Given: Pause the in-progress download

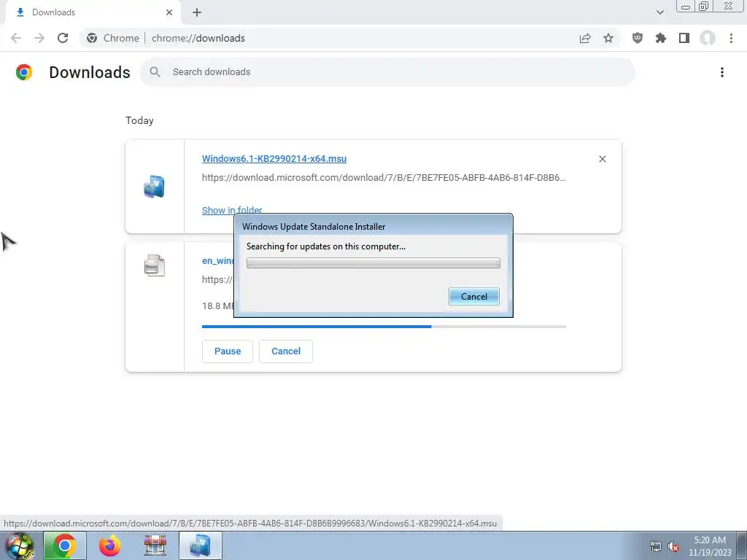Looking at the screenshot, I should tap(228, 351).
